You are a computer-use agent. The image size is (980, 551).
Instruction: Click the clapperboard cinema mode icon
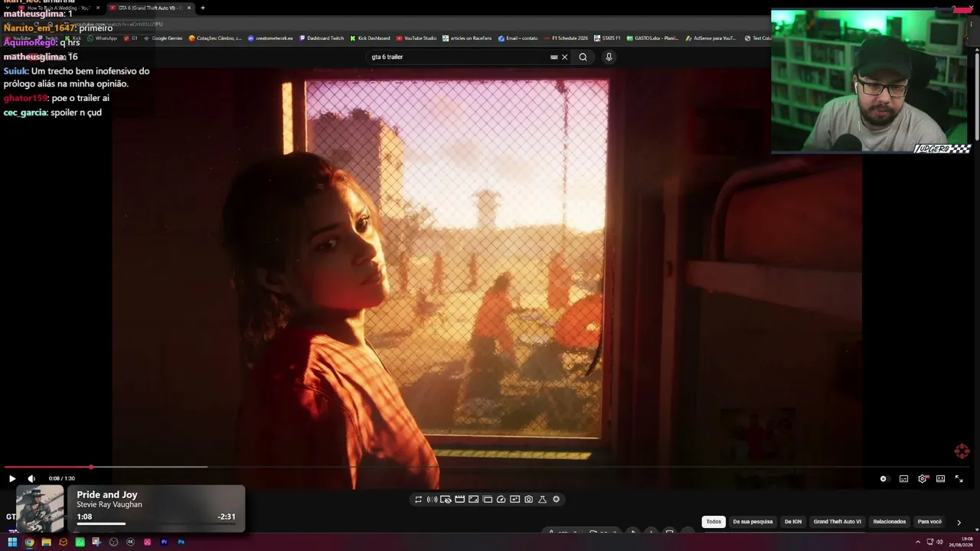coord(459,499)
